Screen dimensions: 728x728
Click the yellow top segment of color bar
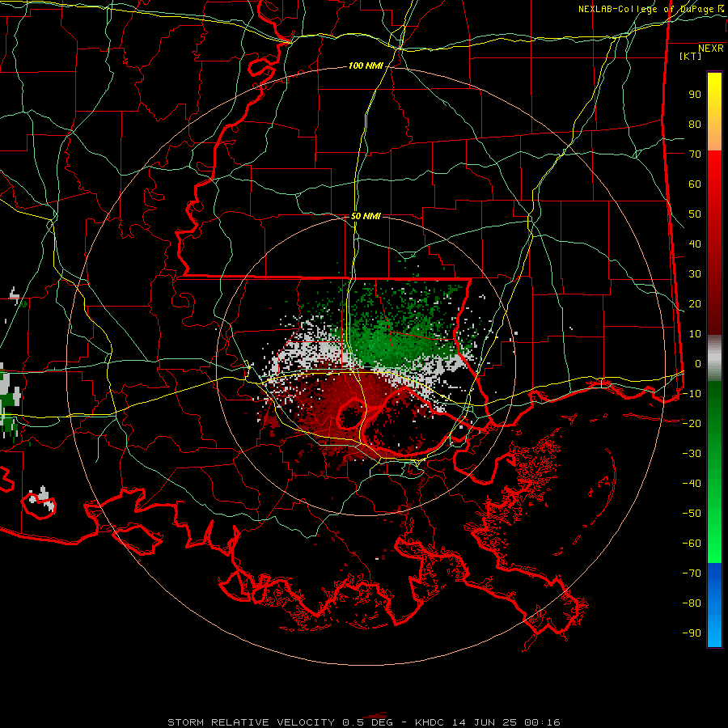click(x=714, y=112)
